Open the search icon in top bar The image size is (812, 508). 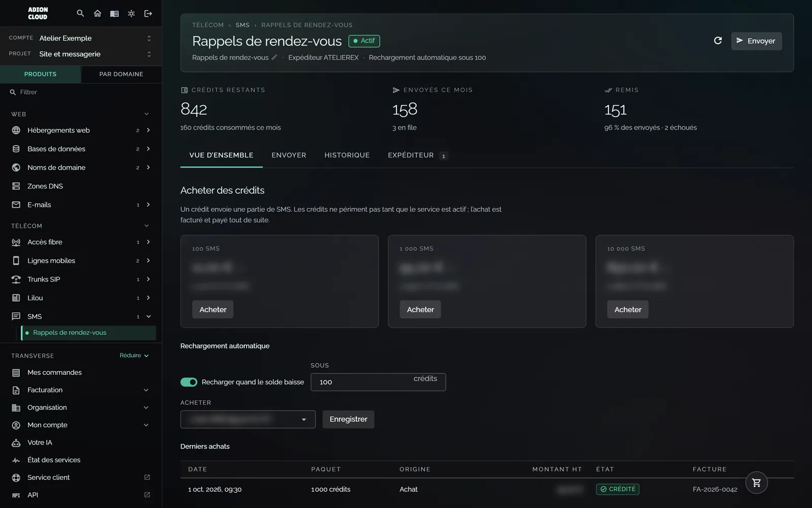click(x=80, y=13)
